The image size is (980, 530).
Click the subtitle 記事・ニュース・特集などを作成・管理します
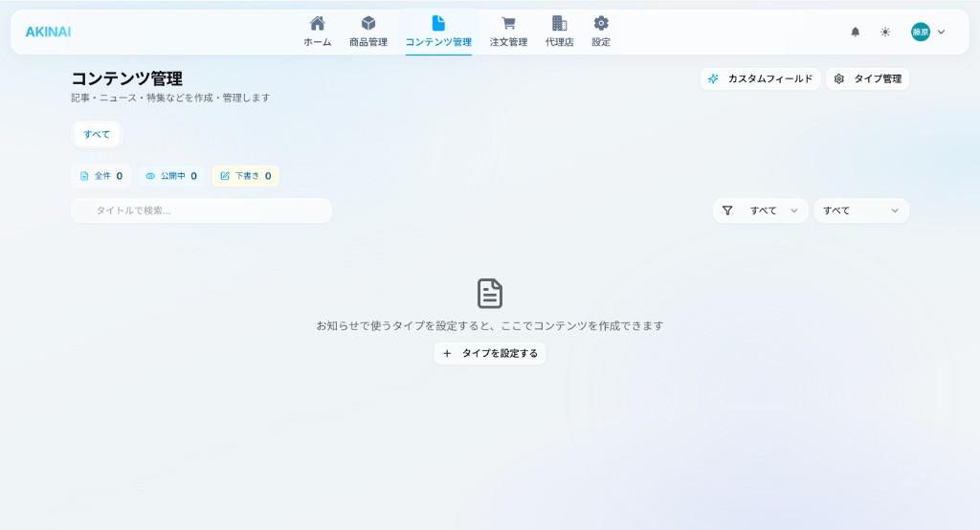tap(170, 99)
